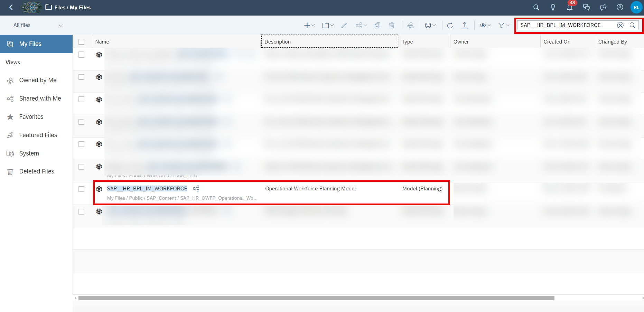
Task: Sort by the Name column header
Action: [102, 42]
